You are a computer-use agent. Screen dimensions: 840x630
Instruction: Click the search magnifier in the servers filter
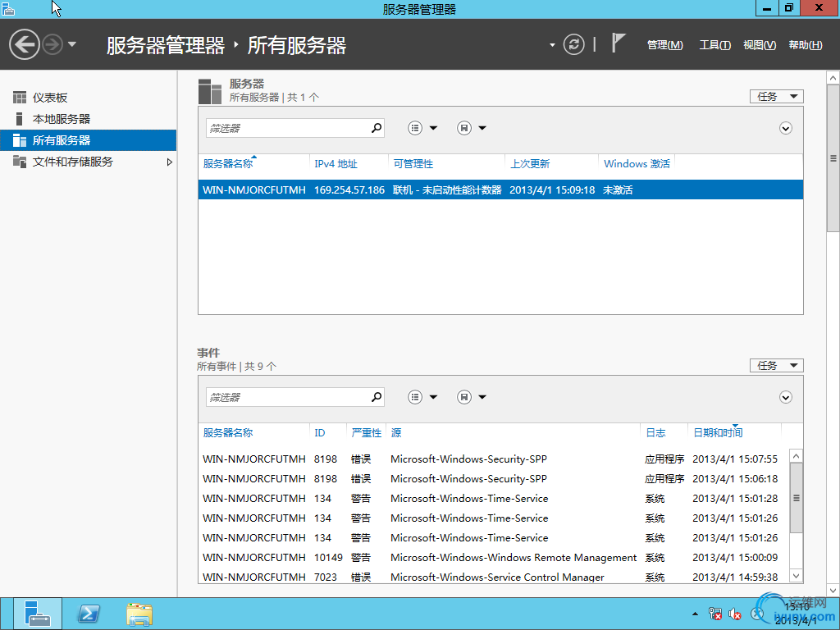pos(377,127)
